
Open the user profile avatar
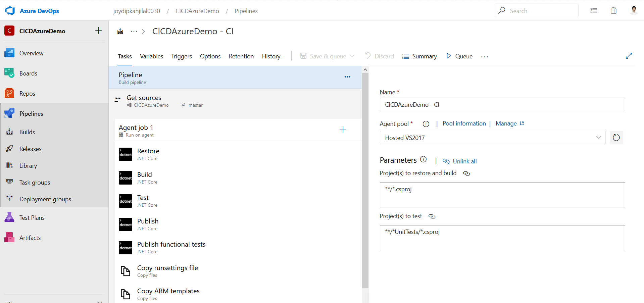pos(634,10)
